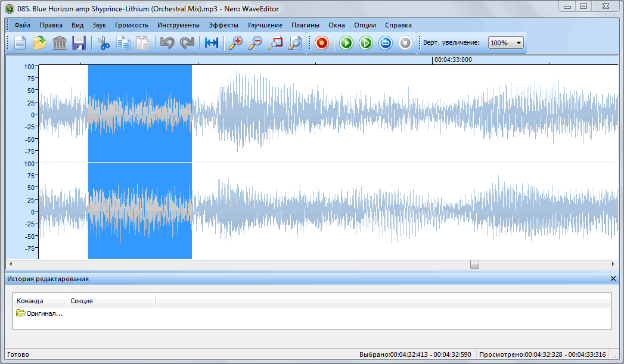Click the horizontal waveform scrollbar thumb
Screen dimensions: 624x364
[474, 265]
